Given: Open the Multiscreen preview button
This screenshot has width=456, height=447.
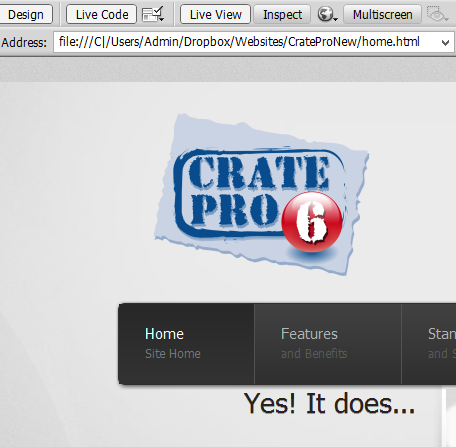Looking at the screenshot, I should 382,14.
